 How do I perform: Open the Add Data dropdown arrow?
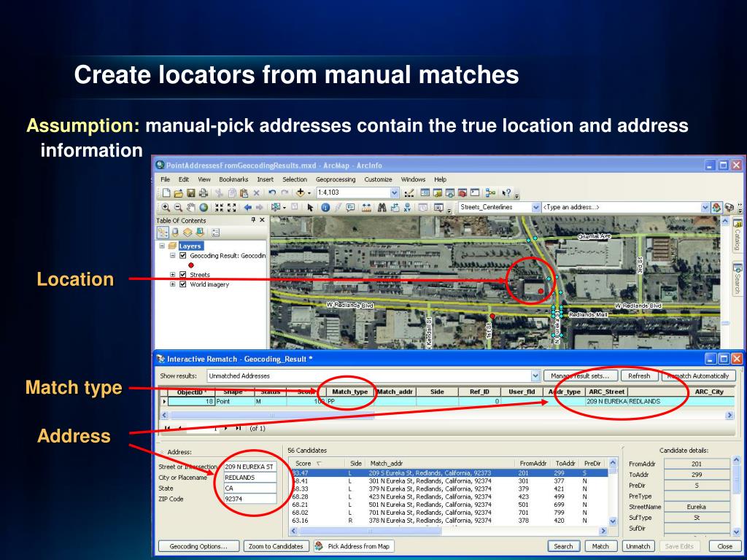(x=309, y=192)
